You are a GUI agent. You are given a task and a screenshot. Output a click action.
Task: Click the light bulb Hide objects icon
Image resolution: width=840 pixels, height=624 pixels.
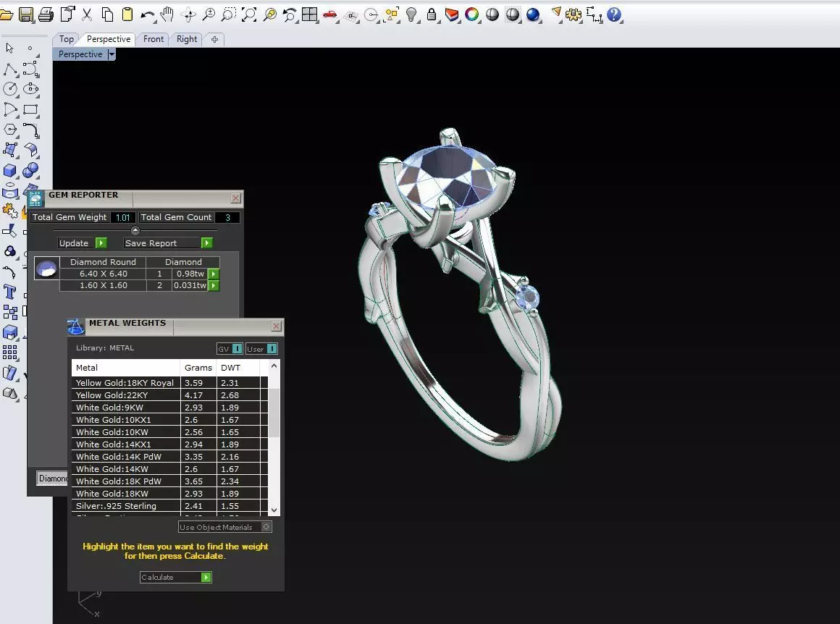click(x=411, y=14)
